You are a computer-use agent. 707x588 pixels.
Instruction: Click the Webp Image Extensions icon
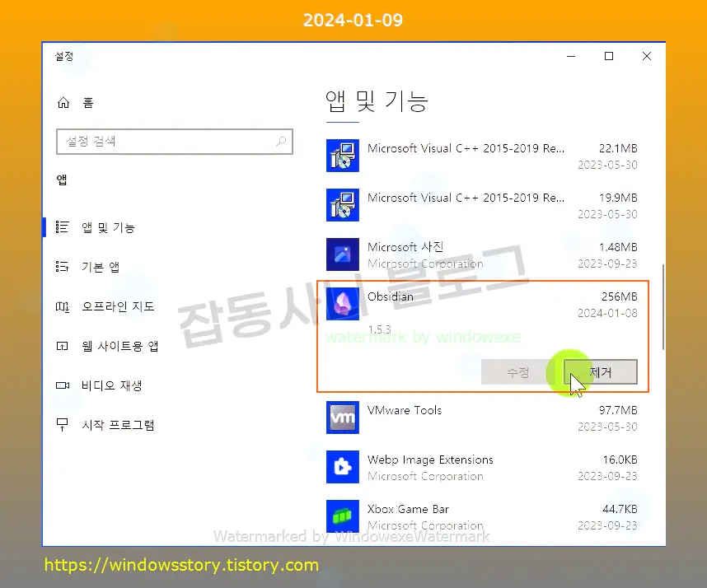(343, 467)
